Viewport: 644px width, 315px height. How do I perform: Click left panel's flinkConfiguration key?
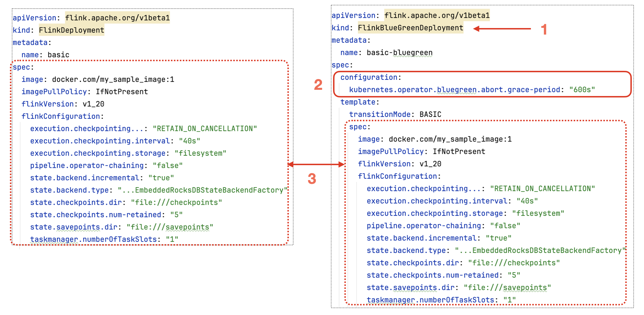point(61,116)
